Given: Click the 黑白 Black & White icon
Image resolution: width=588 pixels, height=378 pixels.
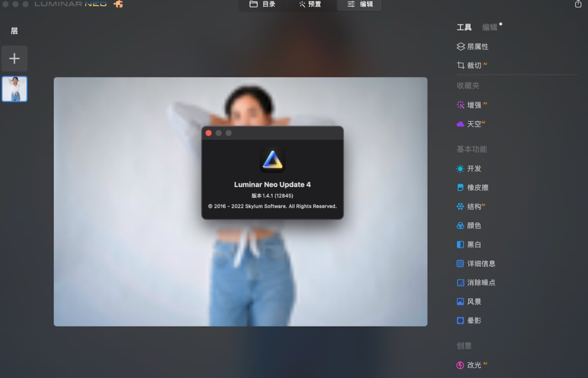Looking at the screenshot, I should [460, 244].
